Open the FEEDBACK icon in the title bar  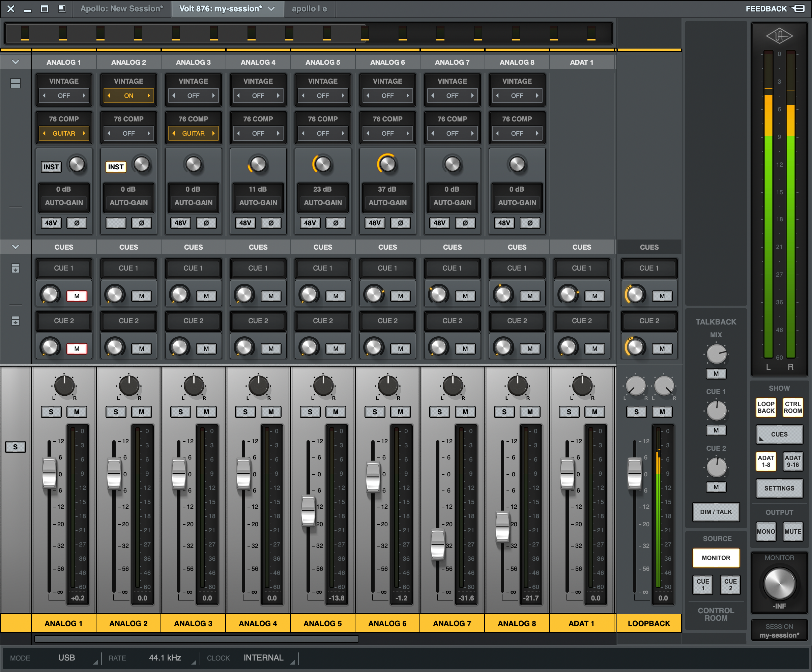799,8
